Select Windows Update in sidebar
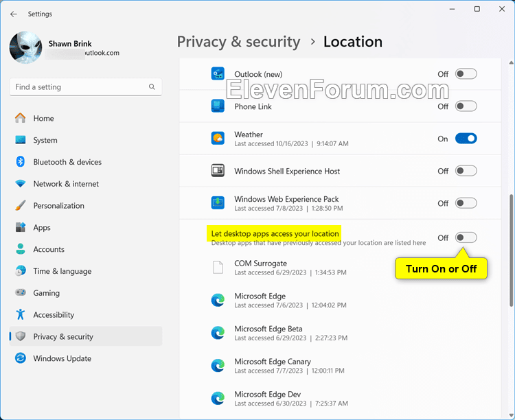The image size is (515, 420). (x=62, y=359)
